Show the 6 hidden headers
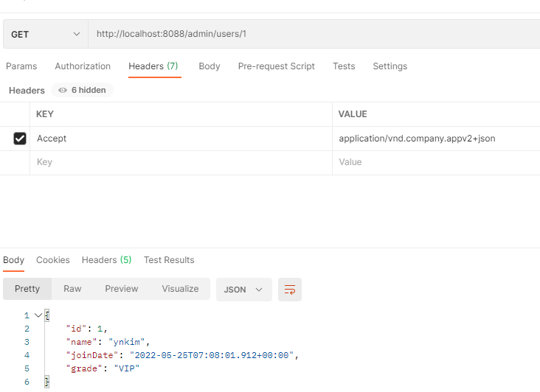This screenshot has width=540, height=392. coord(82,90)
